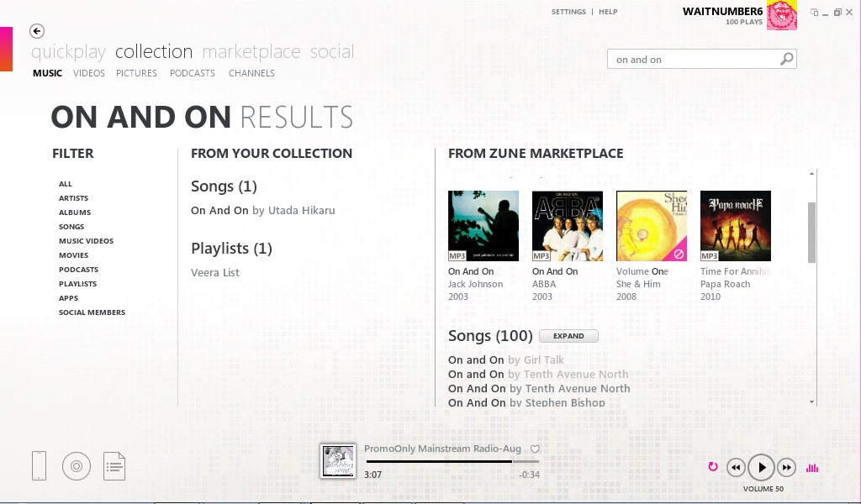
Task: Open the Jack Johnson On And On album cover
Action: 483,226
